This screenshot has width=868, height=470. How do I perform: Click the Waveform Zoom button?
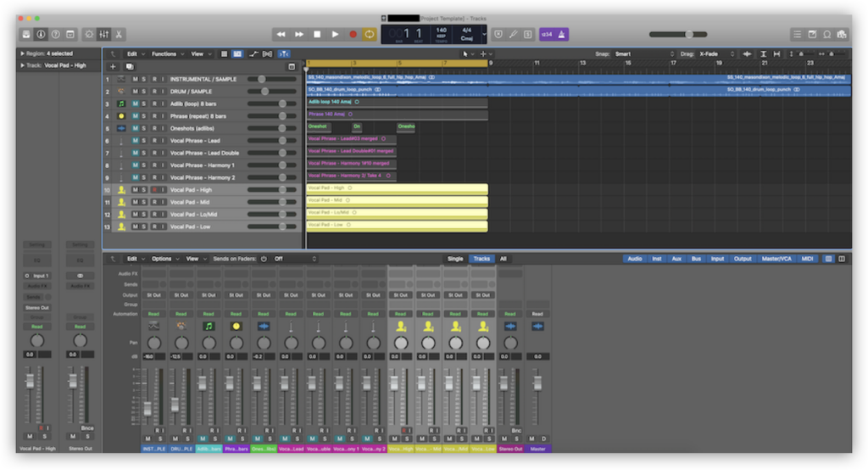(x=748, y=53)
